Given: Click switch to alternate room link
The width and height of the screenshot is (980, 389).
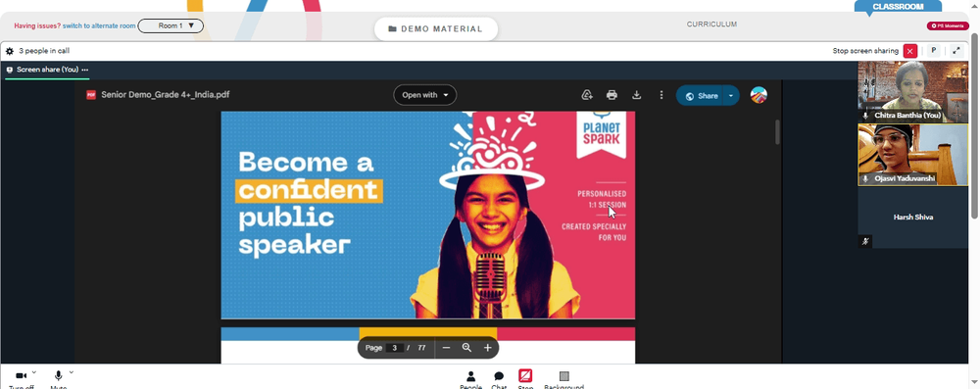Looking at the screenshot, I should pos(99,26).
